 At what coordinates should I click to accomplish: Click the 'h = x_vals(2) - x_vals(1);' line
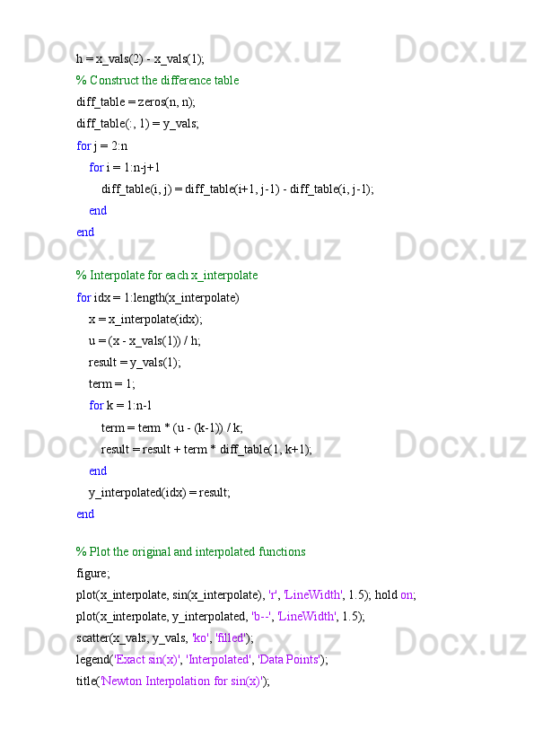[140, 59]
